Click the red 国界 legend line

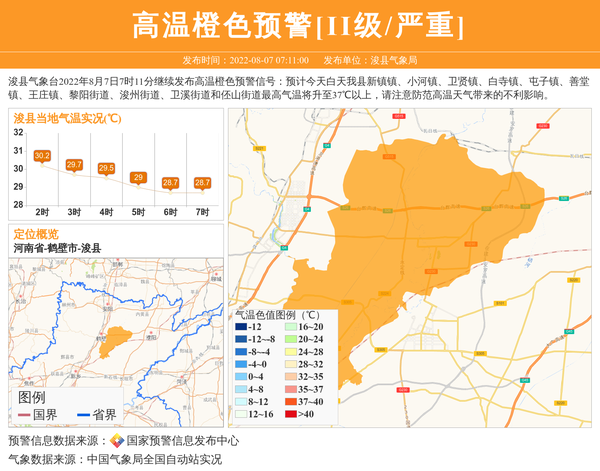24,415
